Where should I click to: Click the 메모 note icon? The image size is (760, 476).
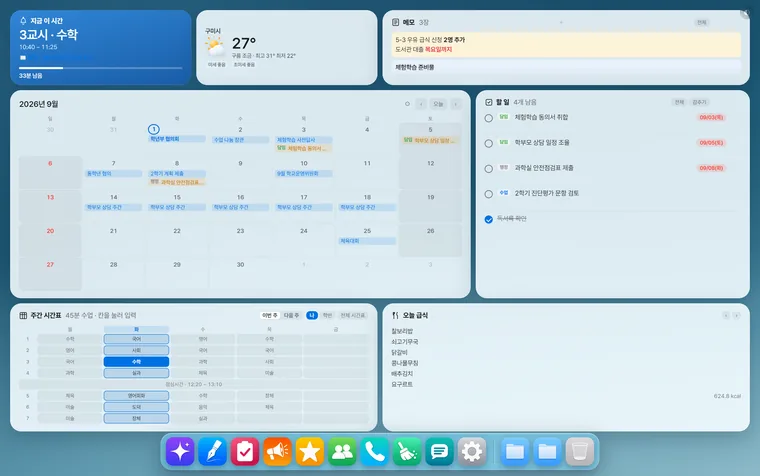[x=396, y=22]
